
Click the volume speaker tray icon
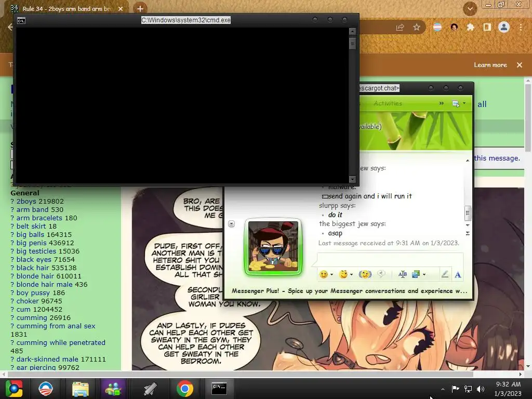tap(481, 389)
